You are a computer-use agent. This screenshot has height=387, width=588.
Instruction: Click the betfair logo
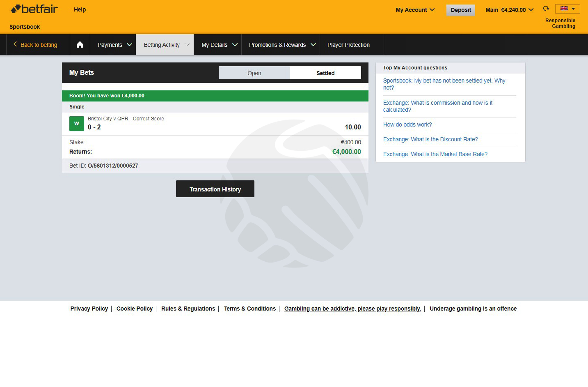coord(34,9)
